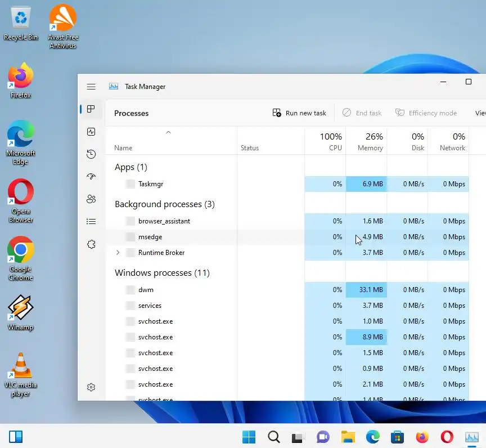Sort by the Disk column header
This screenshot has width=486, height=448.
(407, 142)
